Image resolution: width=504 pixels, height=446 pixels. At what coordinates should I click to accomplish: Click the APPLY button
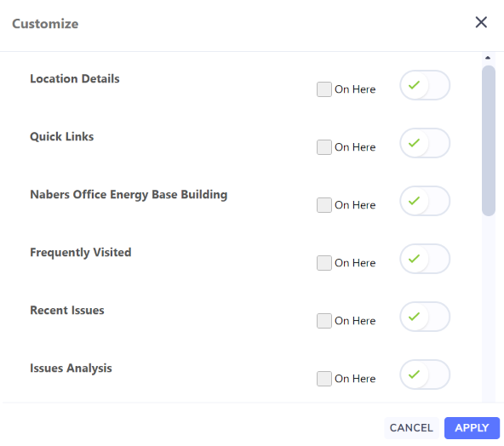click(472, 428)
